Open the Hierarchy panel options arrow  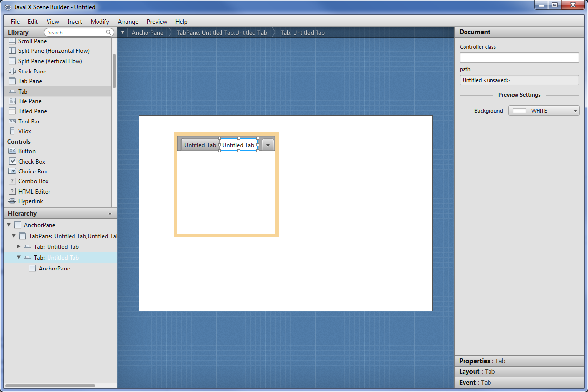click(x=110, y=214)
